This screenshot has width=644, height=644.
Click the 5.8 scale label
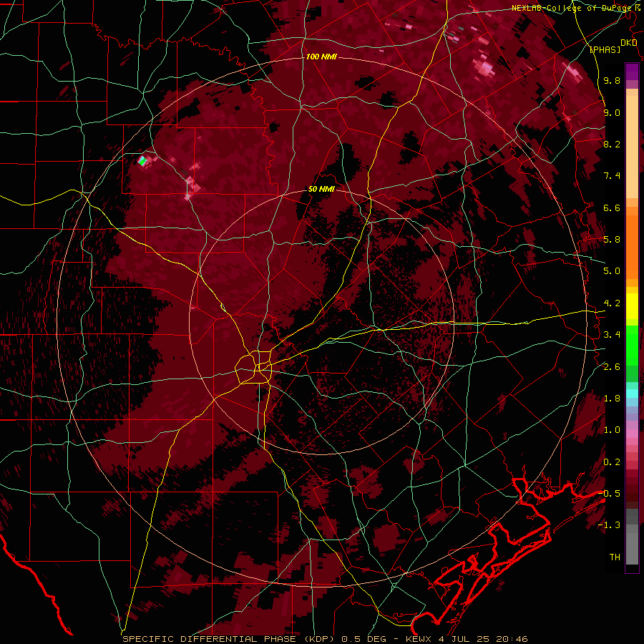point(612,240)
